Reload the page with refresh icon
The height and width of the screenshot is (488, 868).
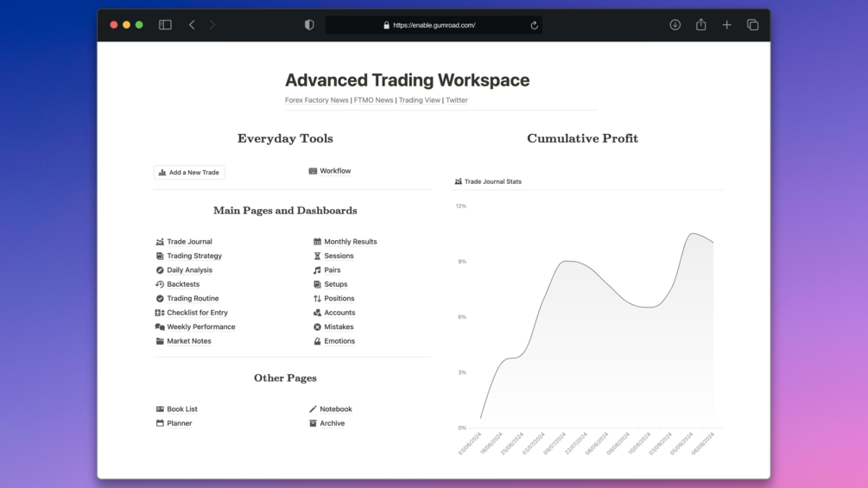535,25
